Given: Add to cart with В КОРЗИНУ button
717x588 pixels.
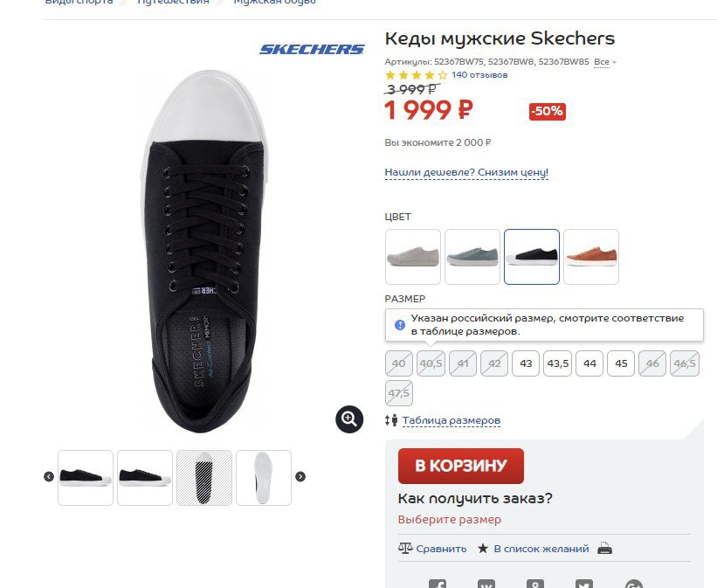Looking at the screenshot, I should click(461, 466).
